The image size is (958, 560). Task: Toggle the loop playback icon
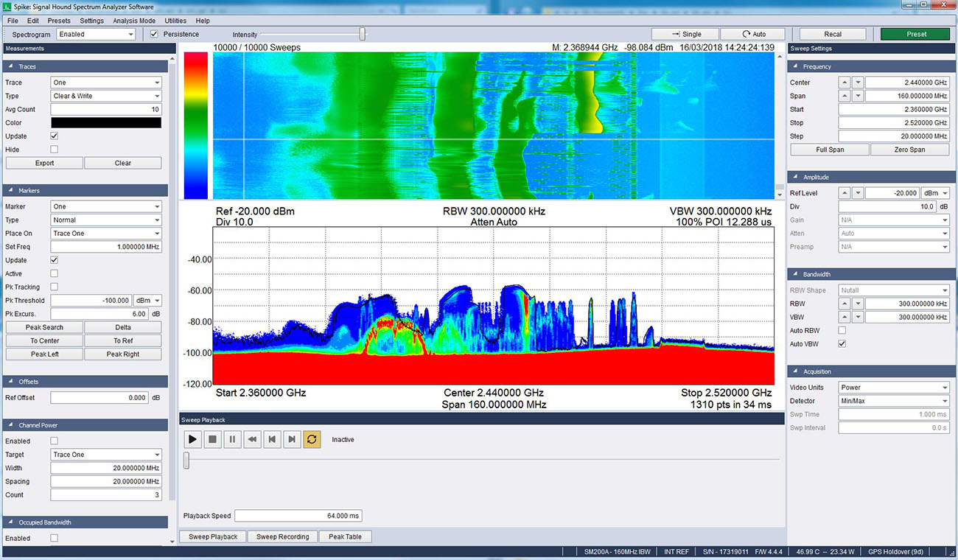click(311, 438)
